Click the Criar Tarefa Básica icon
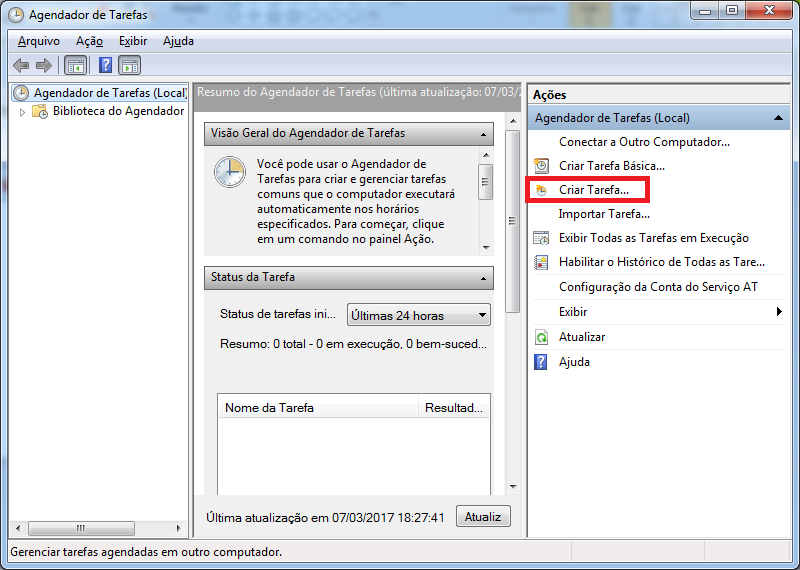Screen dimensions: 800x570 541,165
